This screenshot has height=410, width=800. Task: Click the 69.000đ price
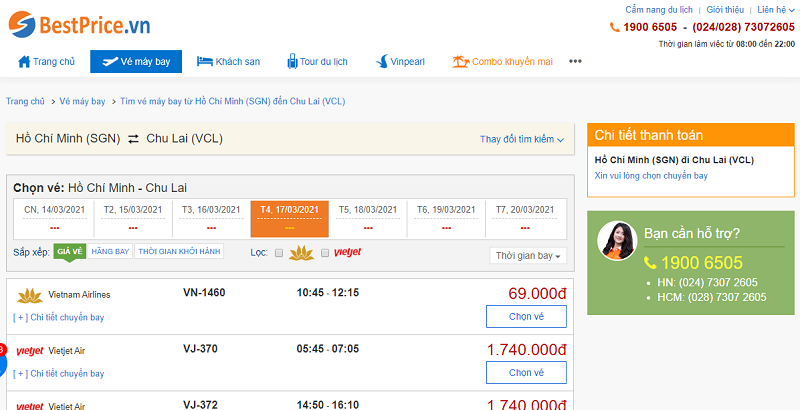coord(537,294)
